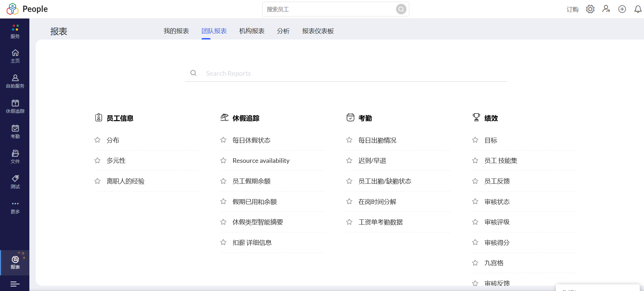The width and height of the screenshot is (644, 291).
Task: Click the notification bell icon
Action: pos(638,9)
